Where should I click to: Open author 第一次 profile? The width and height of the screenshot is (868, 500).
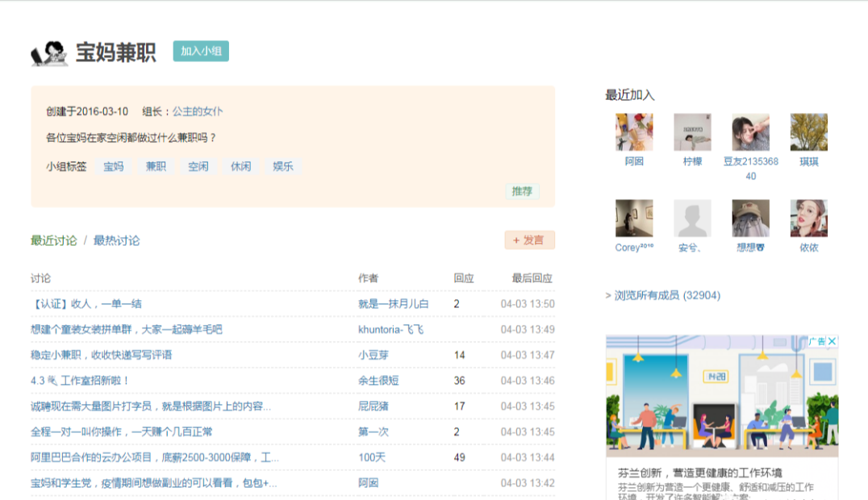373,431
